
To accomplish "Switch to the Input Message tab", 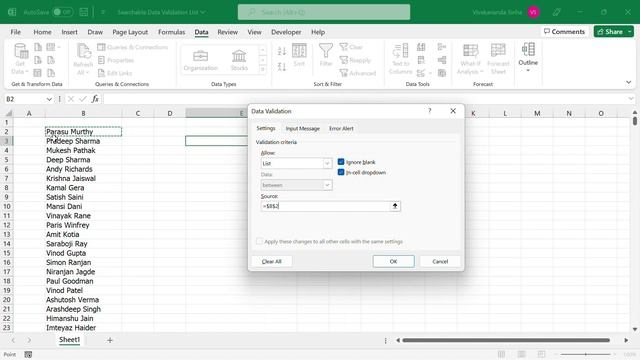I will (x=302, y=128).
